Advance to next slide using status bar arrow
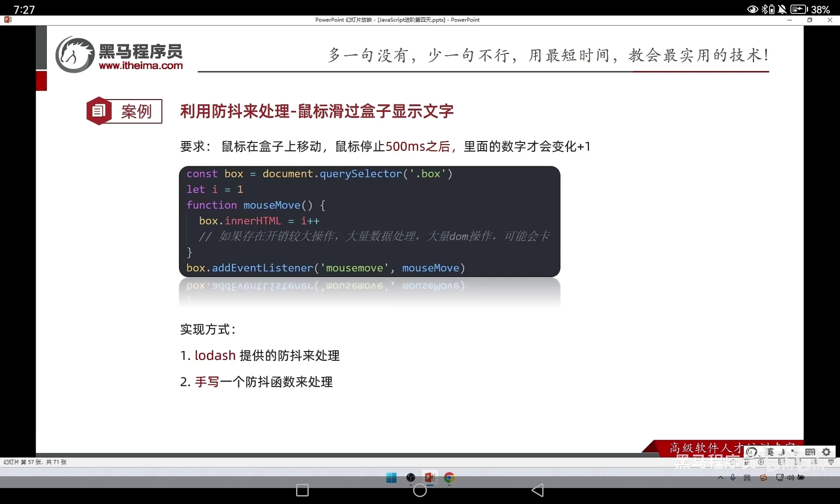 (x=761, y=462)
